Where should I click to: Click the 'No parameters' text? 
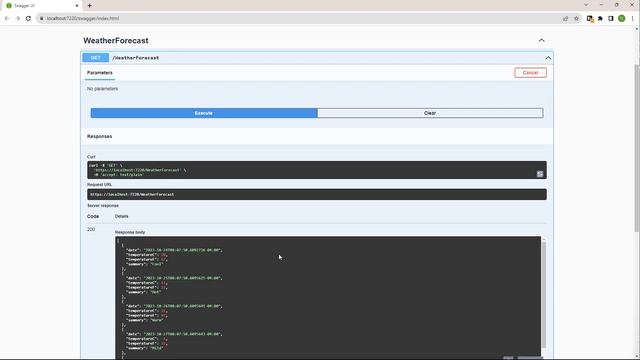point(102,89)
